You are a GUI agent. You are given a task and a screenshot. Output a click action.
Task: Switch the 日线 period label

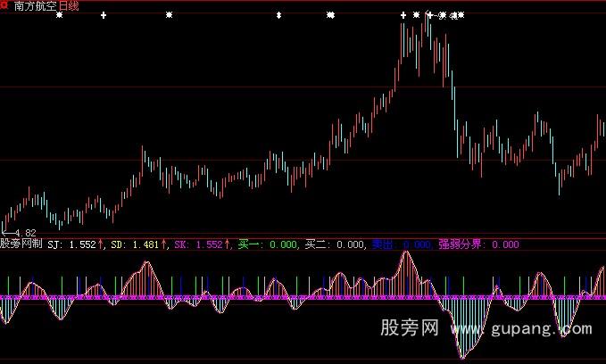pyautogui.click(x=69, y=5)
